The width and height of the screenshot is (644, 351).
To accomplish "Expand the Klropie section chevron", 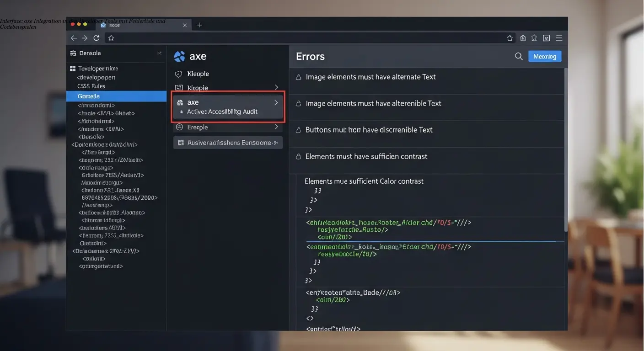I will 276,87.
